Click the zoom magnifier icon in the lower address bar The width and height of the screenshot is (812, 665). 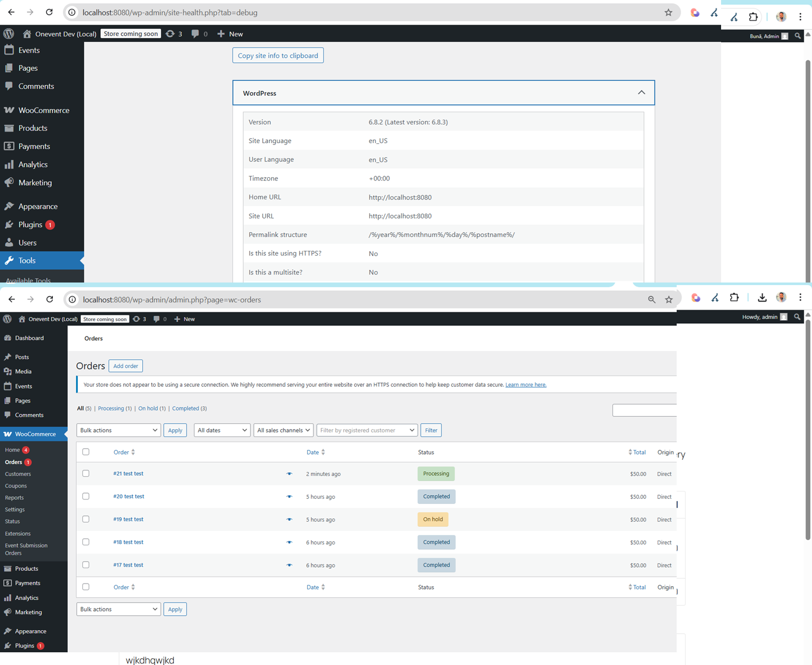pos(651,299)
